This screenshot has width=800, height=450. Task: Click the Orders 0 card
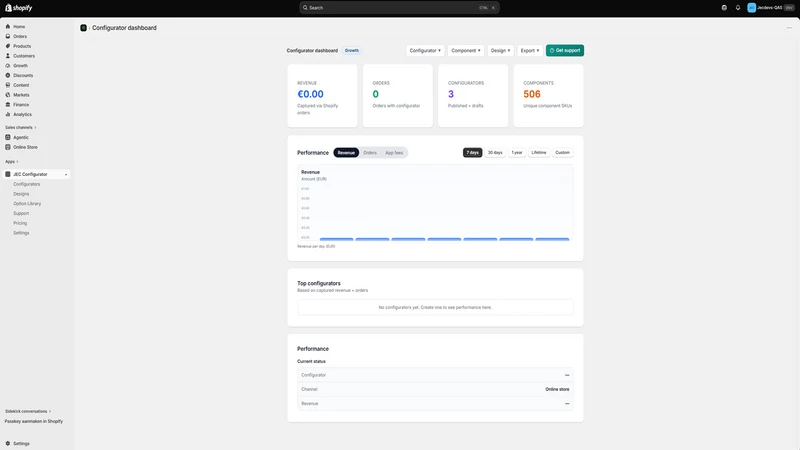(x=398, y=95)
